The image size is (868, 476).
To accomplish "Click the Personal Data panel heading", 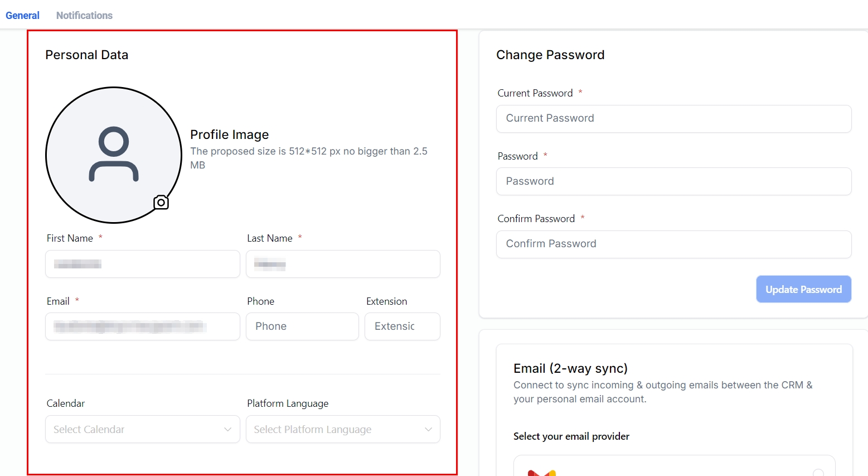I will pos(87,55).
